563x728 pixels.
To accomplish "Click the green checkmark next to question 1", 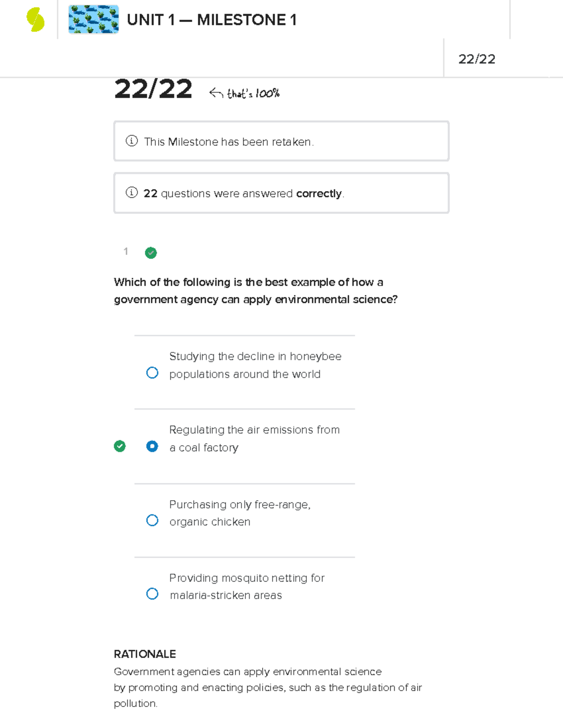I will [151, 253].
